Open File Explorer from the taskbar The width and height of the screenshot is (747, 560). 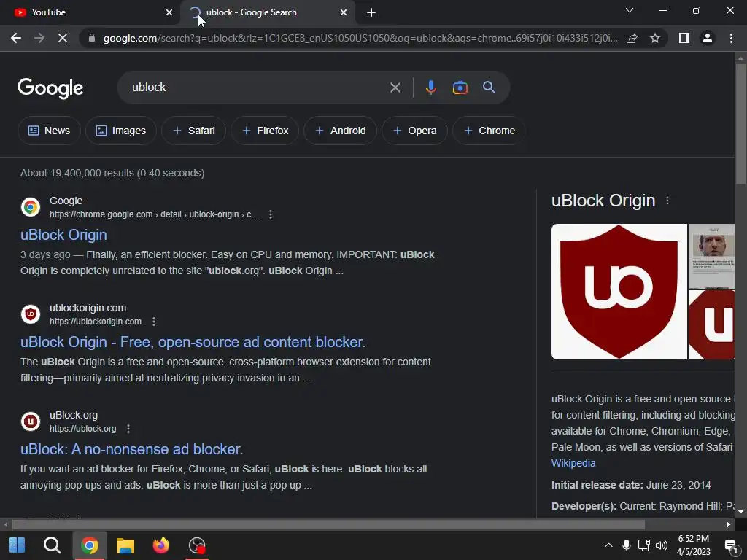(x=125, y=545)
